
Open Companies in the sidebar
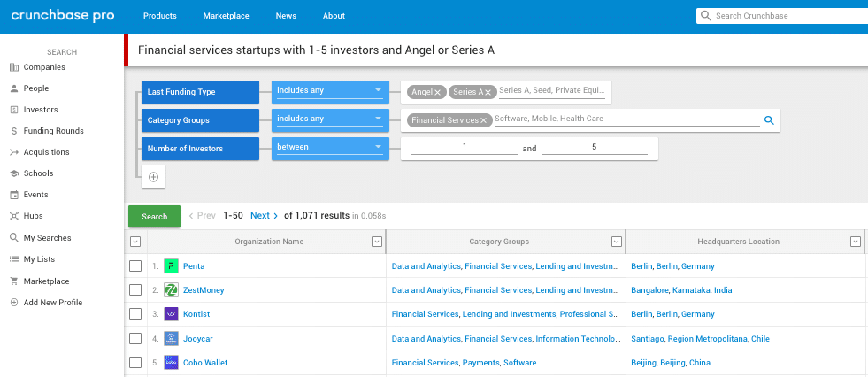tap(38, 67)
